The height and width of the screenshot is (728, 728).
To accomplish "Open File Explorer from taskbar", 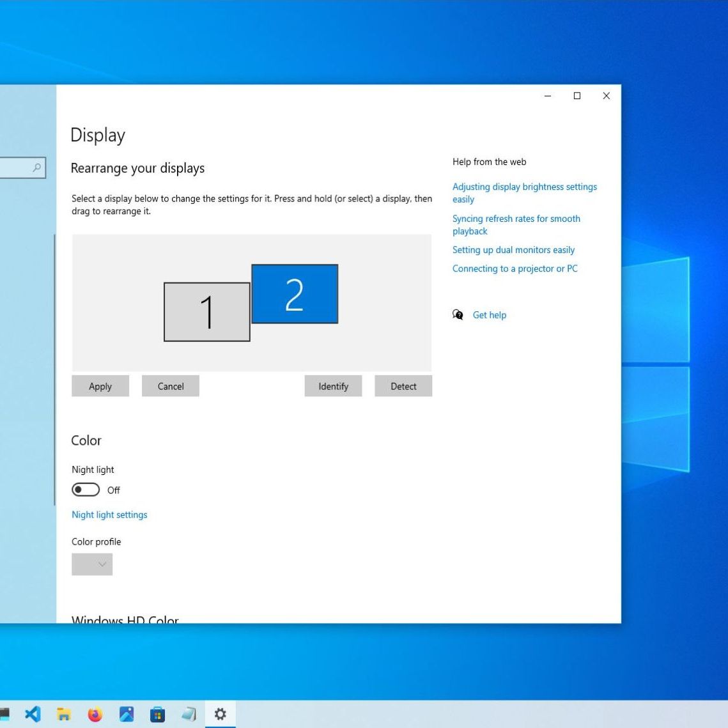I will 64,714.
